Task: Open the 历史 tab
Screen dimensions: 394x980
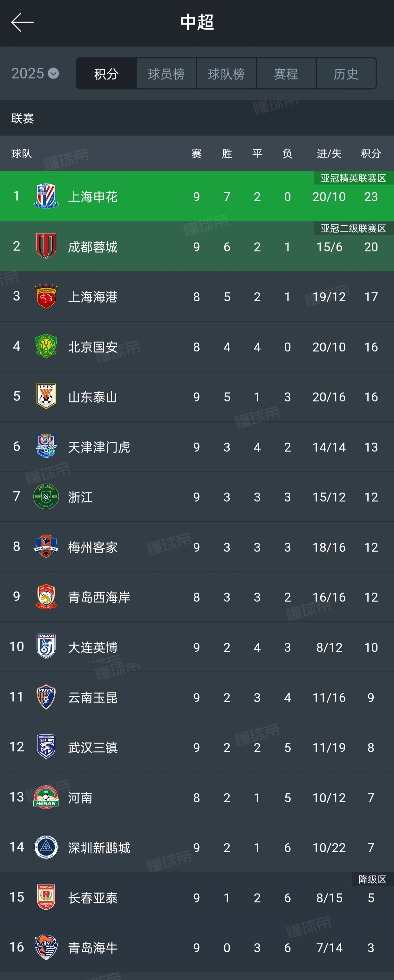Action: 346,74
